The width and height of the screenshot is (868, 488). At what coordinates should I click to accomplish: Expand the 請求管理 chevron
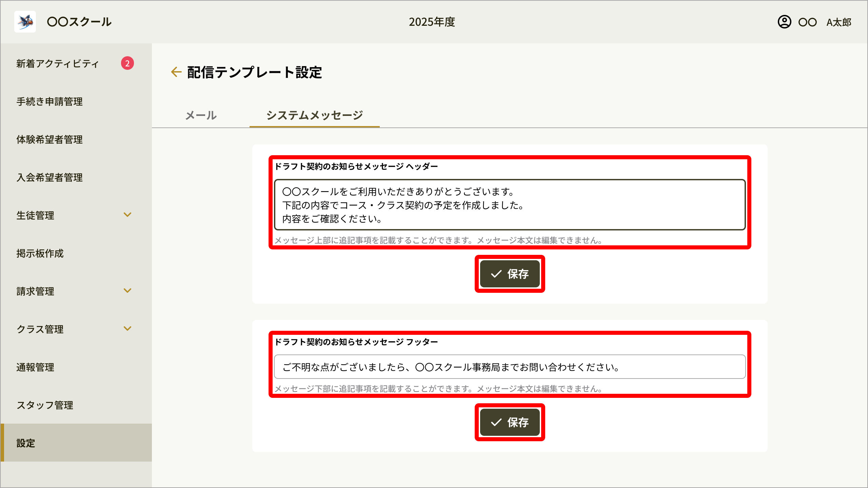(x=127, y=291)
